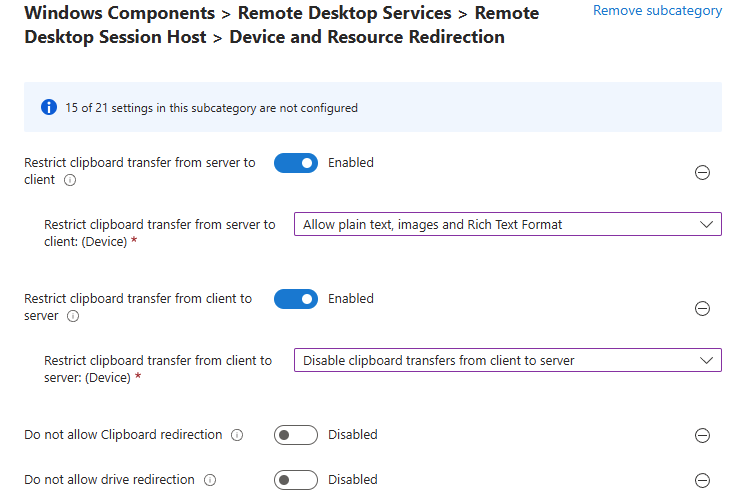The width and height of the screenshot is (741, 504).
Task: Open the 'Allow plain text, images and Rich Text Format' dropdown
Action: [507, 224]
